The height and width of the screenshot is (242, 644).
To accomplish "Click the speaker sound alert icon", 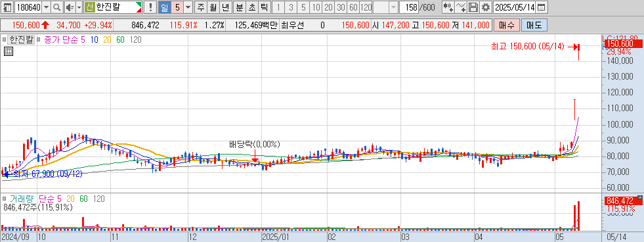I will [70, 7].
